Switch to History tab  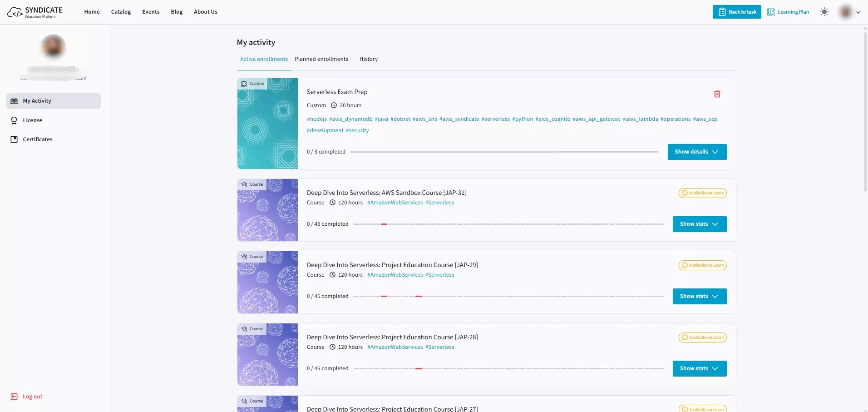pyautogui.click(x=369, y=59)
